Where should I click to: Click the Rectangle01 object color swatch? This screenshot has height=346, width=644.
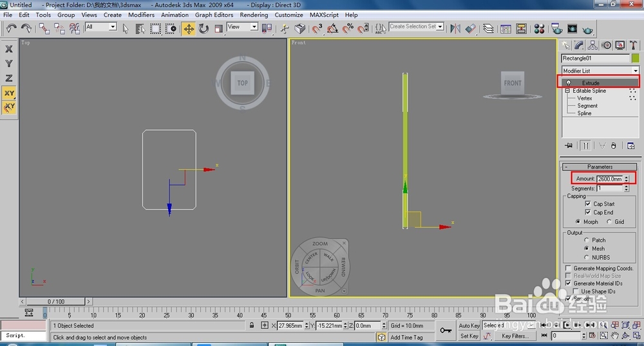(636, 59)
